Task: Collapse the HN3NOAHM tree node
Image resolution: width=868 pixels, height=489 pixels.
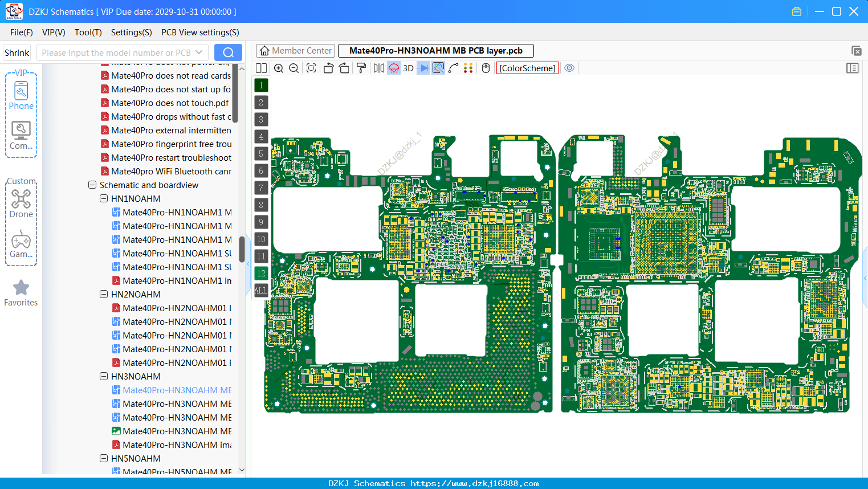Action: [x=104, y=377]
